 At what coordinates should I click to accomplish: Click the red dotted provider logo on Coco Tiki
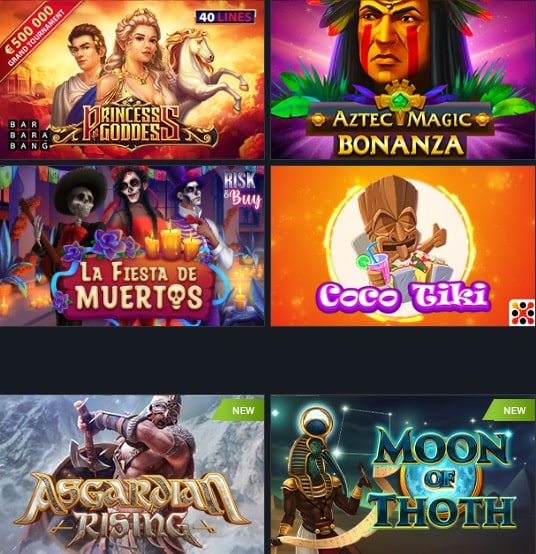522,313
